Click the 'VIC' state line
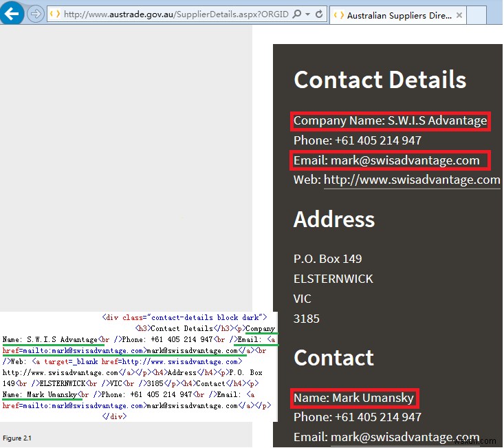The image size is (504, 448). 302,299
